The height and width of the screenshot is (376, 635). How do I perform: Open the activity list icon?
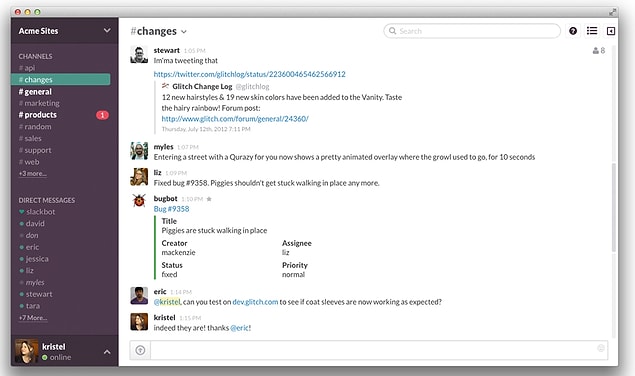[x=592, y=31]
